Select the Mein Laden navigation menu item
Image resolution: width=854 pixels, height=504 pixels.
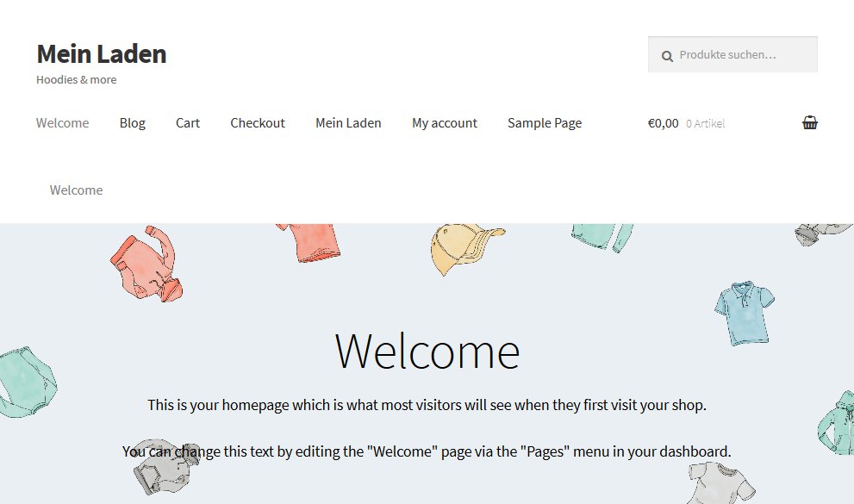[x=348, y=123]
